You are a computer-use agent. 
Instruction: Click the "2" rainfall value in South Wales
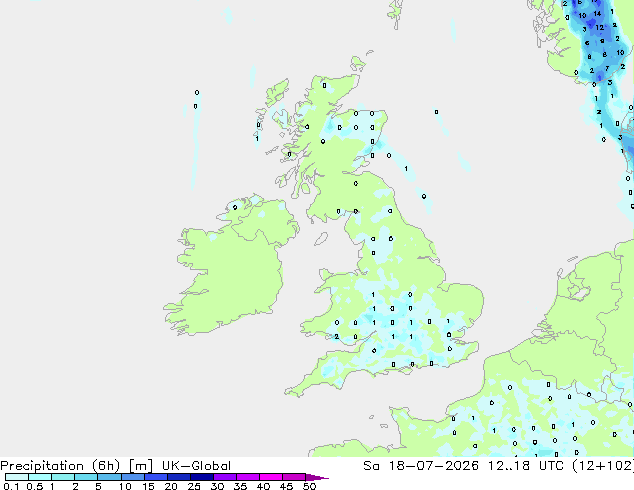coord(336,336)
